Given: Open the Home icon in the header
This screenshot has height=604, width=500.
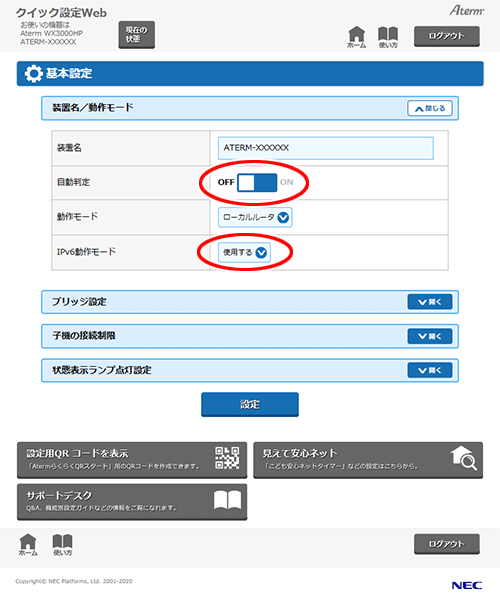Looking at the screenshot, I should (x=356, y=37).
